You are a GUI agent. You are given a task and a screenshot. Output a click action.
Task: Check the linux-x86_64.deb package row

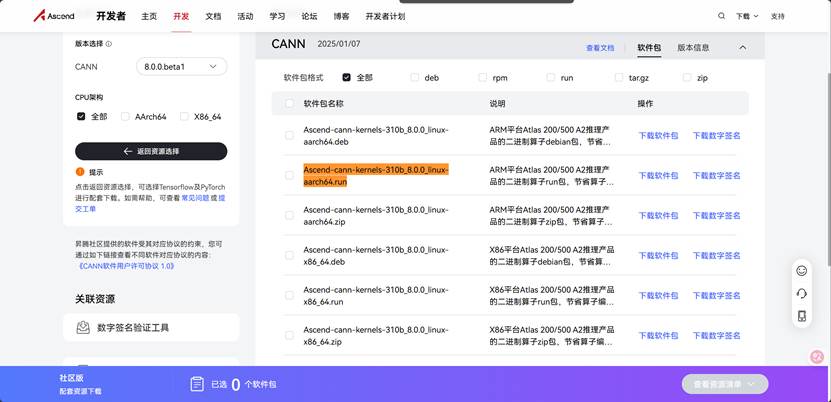(289, 255)
